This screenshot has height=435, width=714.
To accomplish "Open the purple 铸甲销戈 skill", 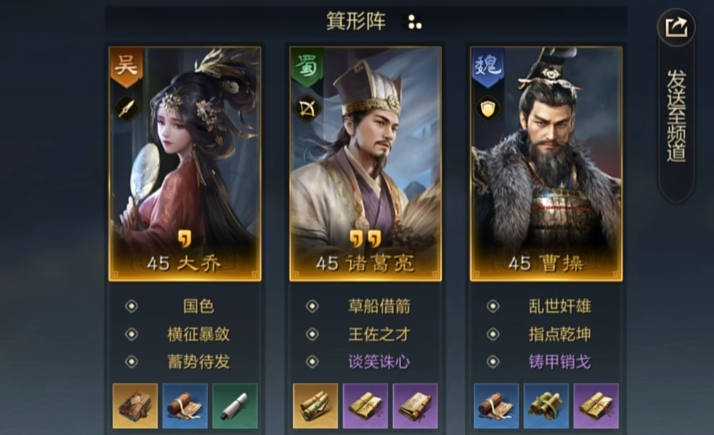I will click(560, 362).
